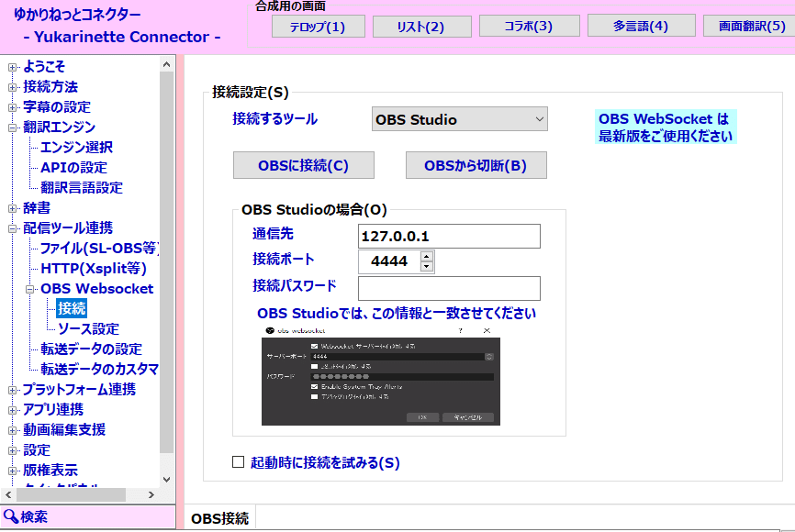Collapse the OBS Websocket tree node
The height and width of the screenshot is (532, 795).
(30, 289)
